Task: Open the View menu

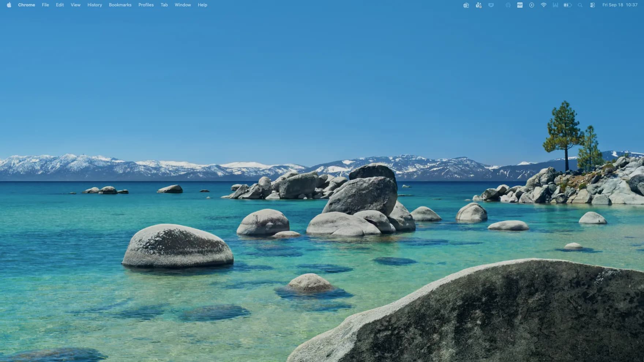Action: coord(75,5)
